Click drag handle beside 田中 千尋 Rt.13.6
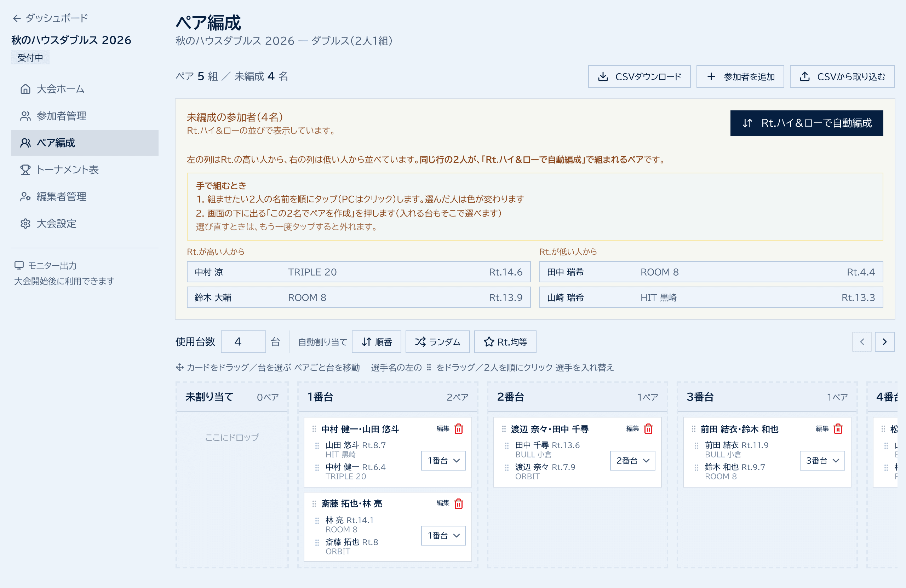 pos(506,445)
